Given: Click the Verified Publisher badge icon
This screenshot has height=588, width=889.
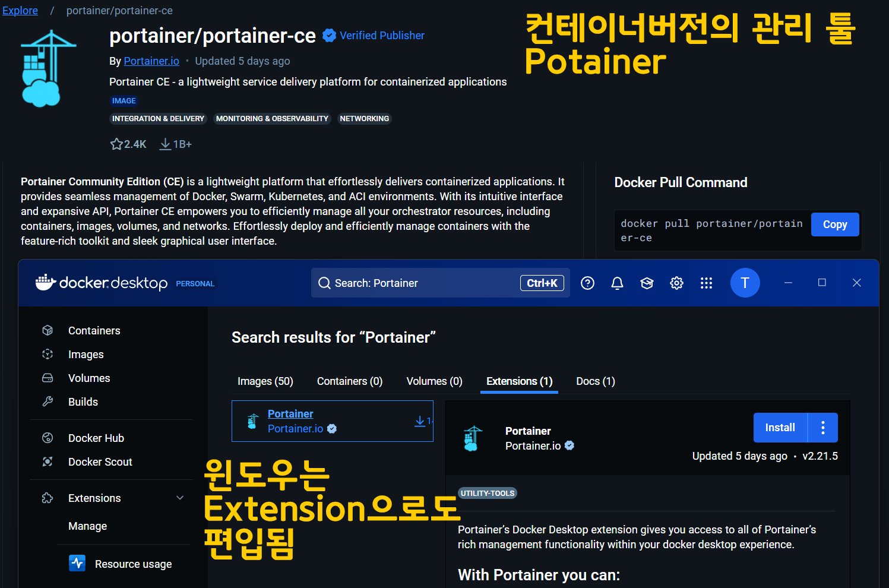Looking at the screenshot, I should click(329, 36).
